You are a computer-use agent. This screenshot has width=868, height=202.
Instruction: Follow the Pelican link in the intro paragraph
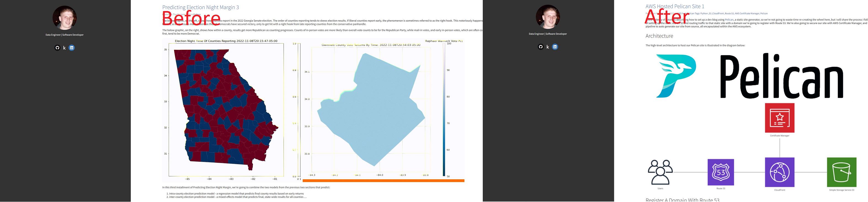pyautogui.click(x=729, y=20)
